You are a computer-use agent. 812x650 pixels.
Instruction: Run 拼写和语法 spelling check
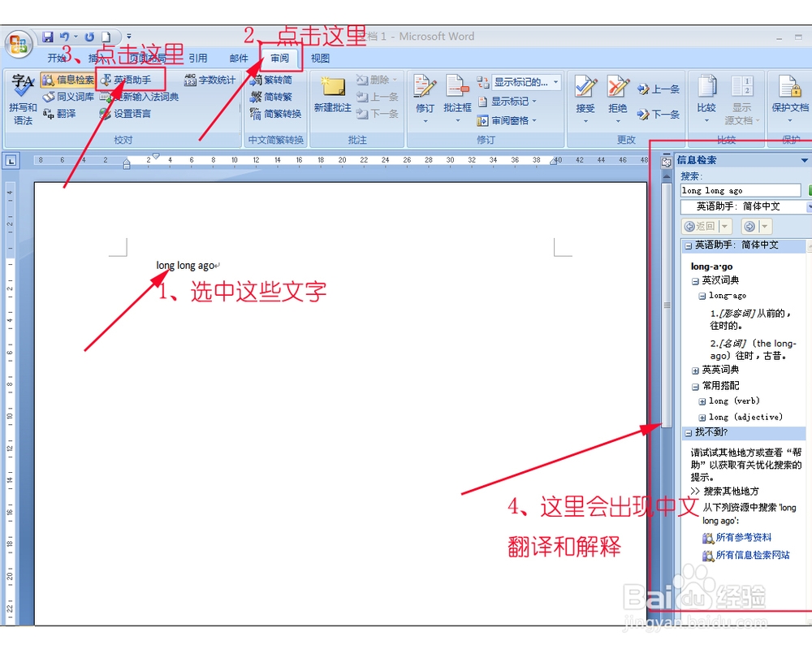coord(23,99)
